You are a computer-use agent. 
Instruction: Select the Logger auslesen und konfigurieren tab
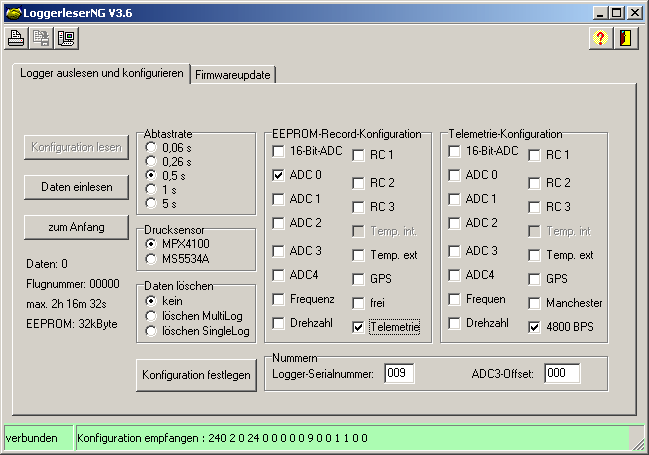pos(102,74)
